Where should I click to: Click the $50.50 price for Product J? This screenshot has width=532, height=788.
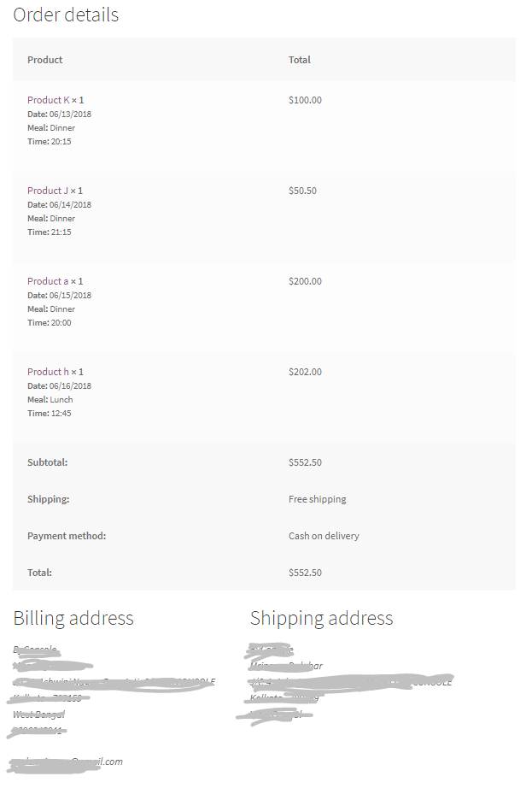[302, 191]
